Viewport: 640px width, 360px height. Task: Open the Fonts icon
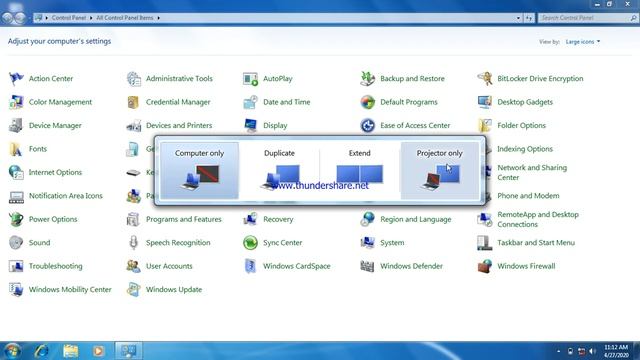coord(16,149)
